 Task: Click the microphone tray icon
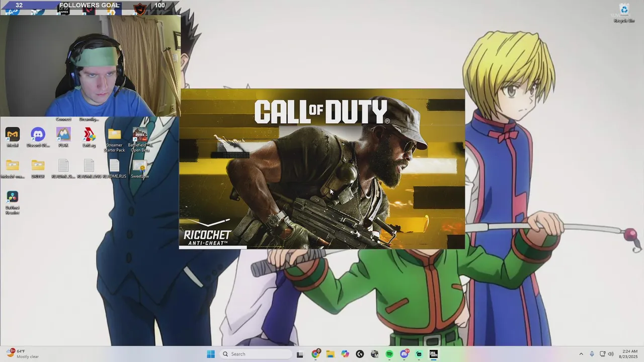(592, 354)
